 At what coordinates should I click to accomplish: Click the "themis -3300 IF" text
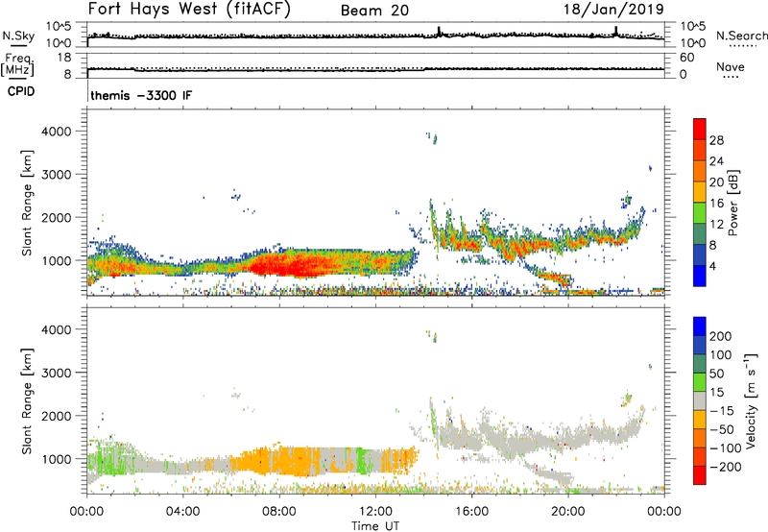click(141, 95)
